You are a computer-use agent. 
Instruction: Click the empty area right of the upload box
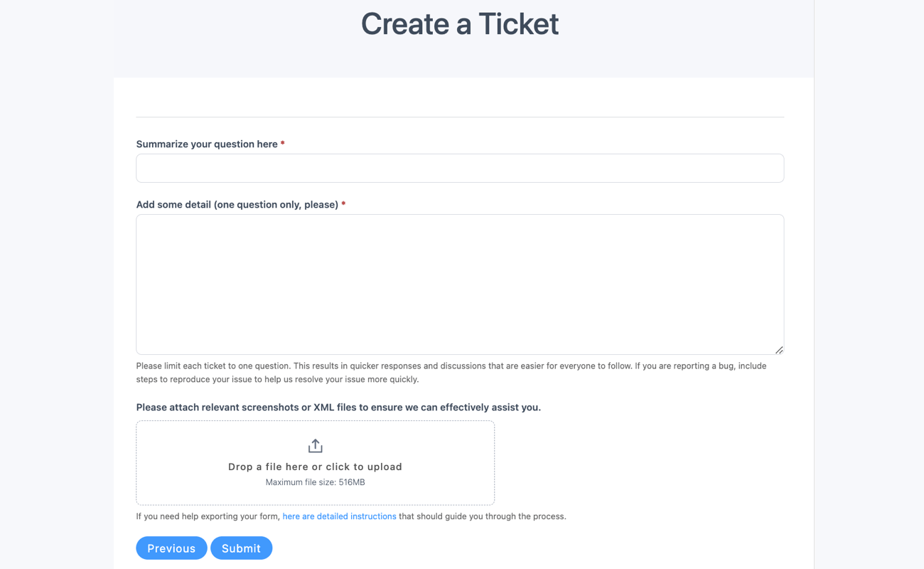[640, 462]
